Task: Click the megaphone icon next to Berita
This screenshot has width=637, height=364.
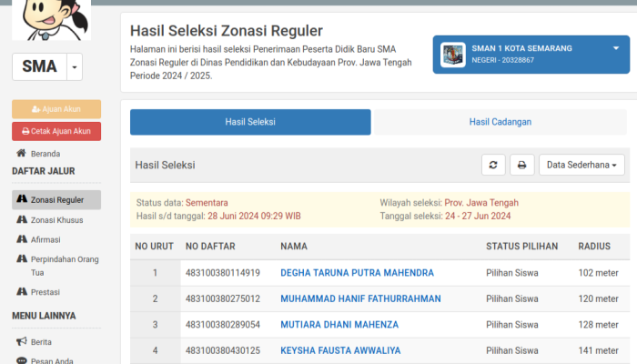Action: pos(22,341)
